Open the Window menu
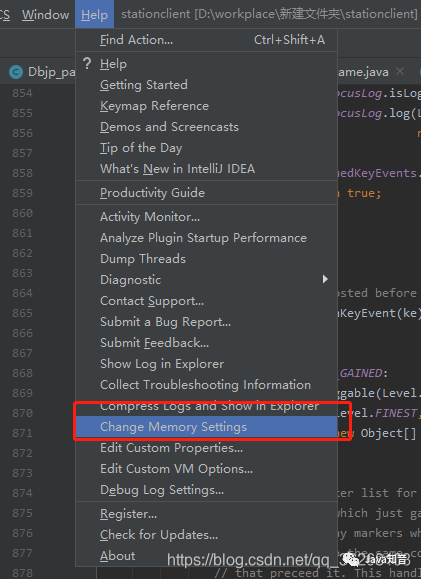 point(45,14)
